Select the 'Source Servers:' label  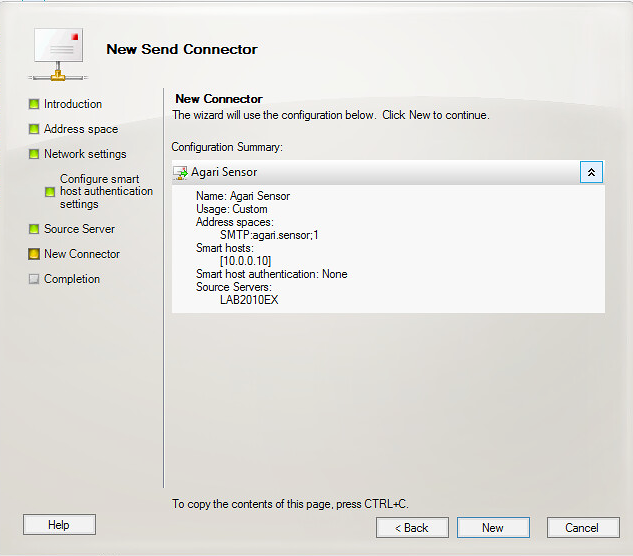click(234, 287)
